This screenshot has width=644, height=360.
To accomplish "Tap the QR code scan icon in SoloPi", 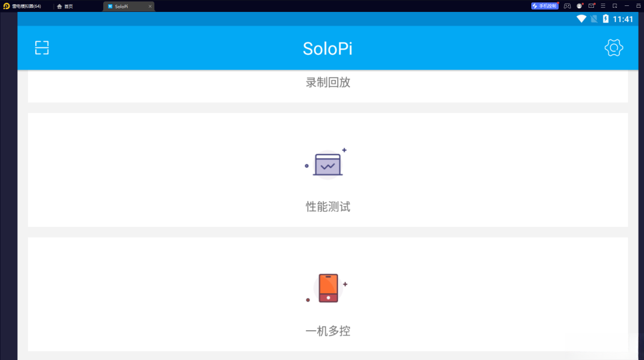I will coord(41,48).
